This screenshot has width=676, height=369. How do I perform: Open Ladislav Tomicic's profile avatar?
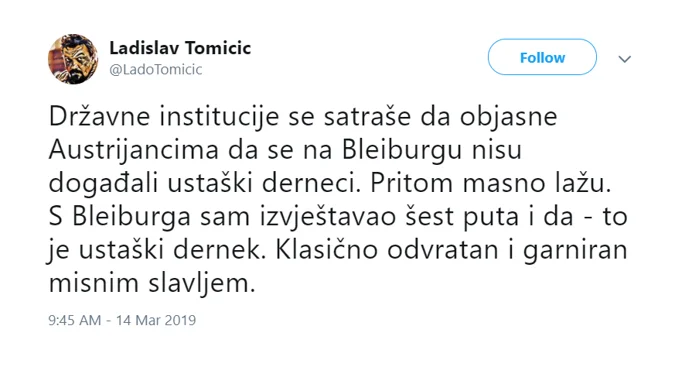tap(73, 59)
